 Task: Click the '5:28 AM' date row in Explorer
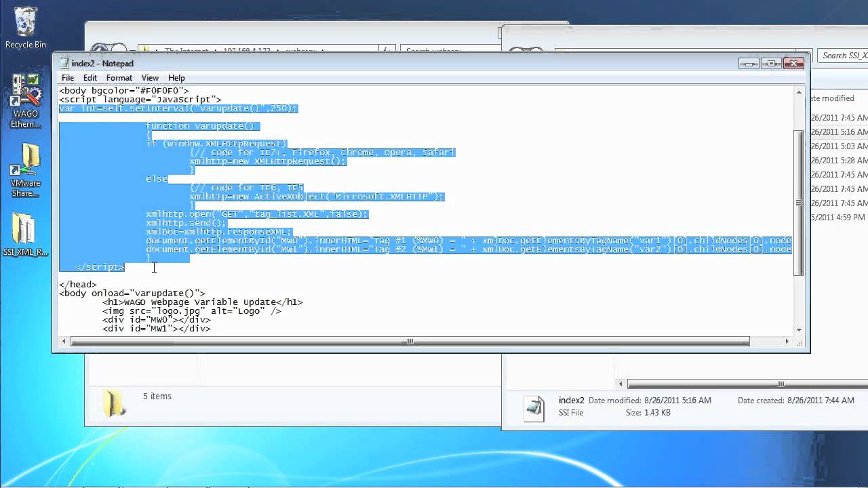click(839, 160)
